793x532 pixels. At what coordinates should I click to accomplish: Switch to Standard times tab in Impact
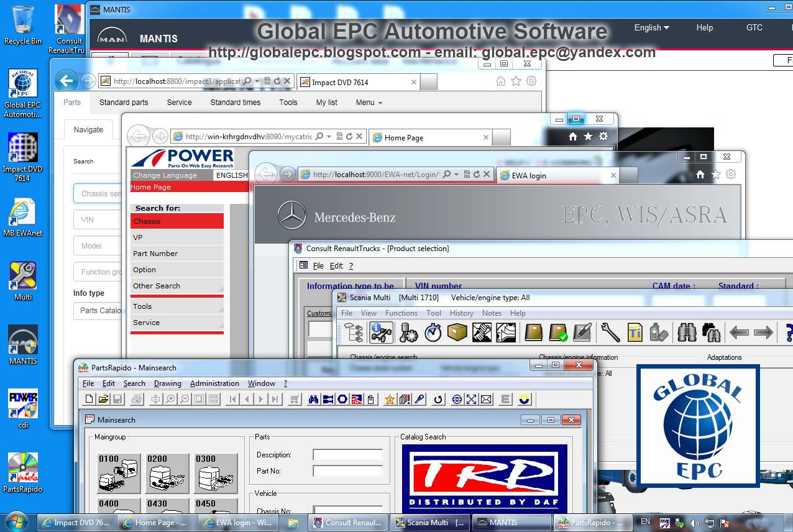236,103
